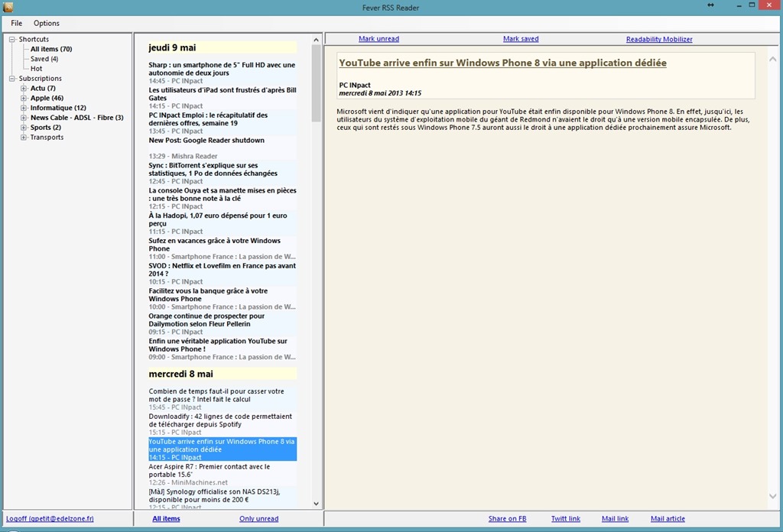Select highlighted YouTube arrive enfin list item
The height and width of the screenshot is (532, 783).
pyautogui.click(x=223, y=449)
